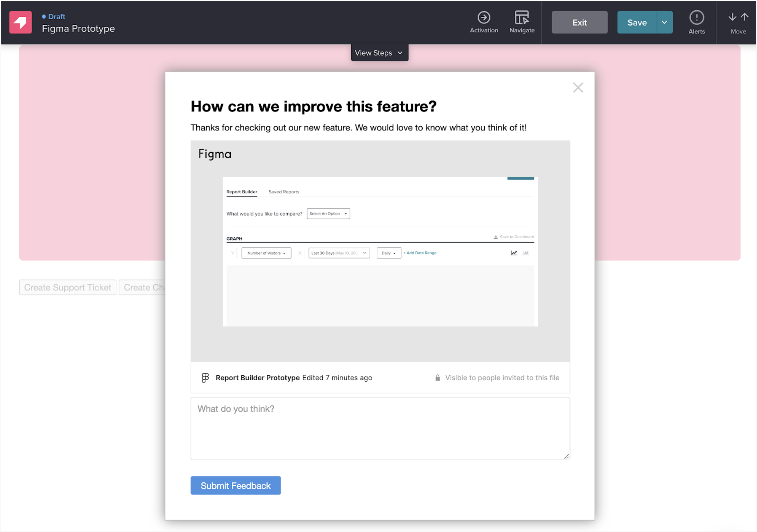Open the Select An Option dropdown
Viewport: 757px width, 532px height.
[x=328, y=214]
